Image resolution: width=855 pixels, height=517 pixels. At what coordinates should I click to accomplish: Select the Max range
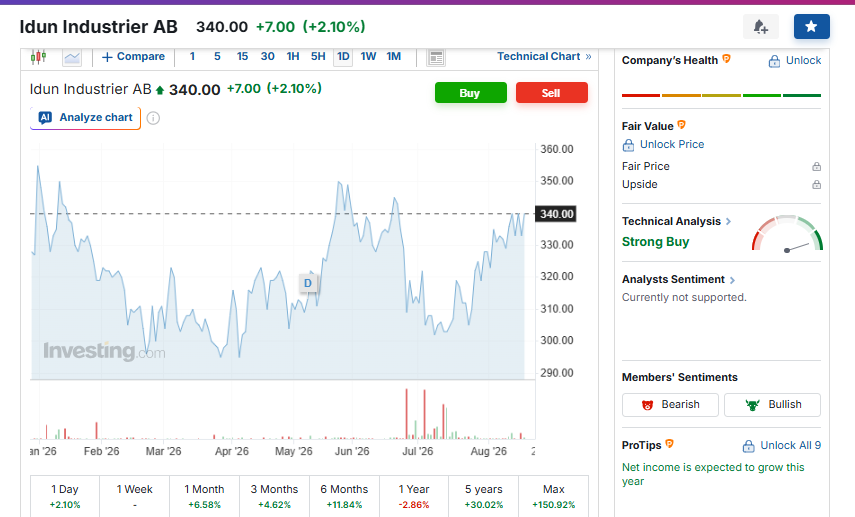click(x=553, y=496)
